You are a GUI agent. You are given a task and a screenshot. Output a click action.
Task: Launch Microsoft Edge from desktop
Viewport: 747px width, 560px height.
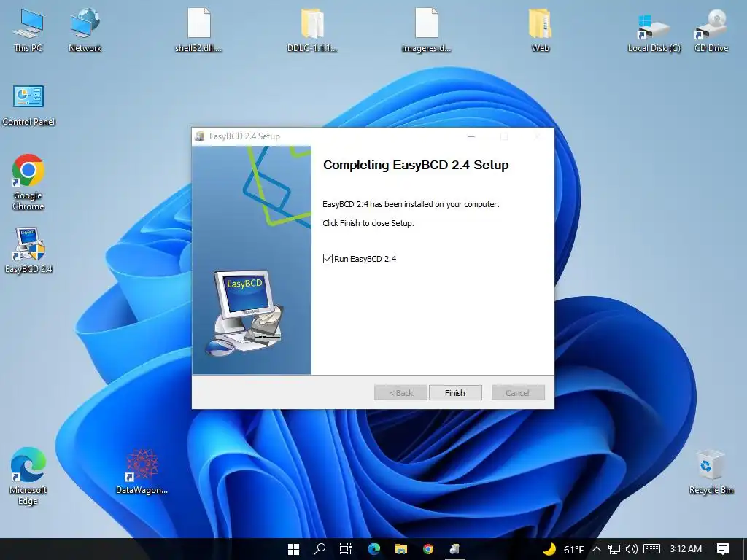pos(28,476)
